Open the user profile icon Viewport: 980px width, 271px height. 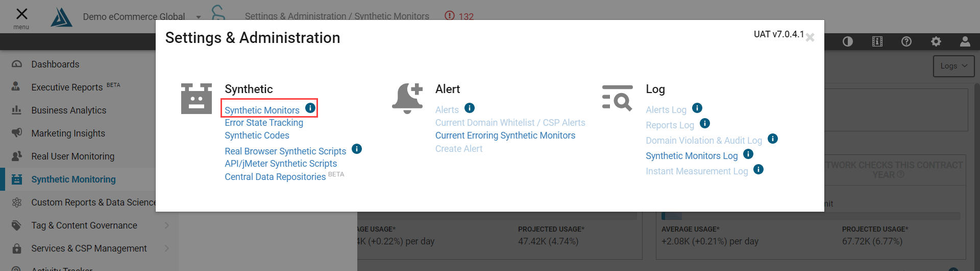coord(965,41)
